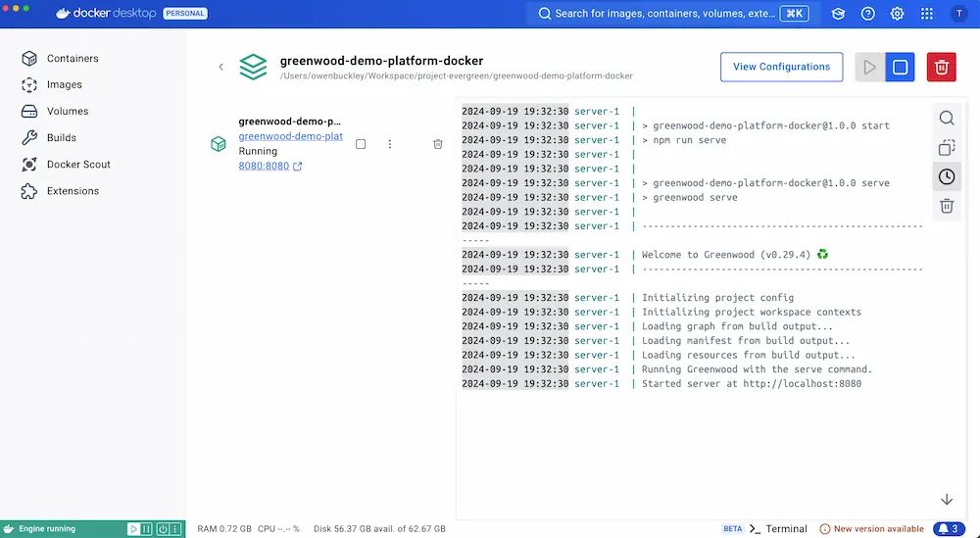This screenshot has width=980, height=538.
Task: Open container's three-dot actions menu
Action: coord(390,144)
